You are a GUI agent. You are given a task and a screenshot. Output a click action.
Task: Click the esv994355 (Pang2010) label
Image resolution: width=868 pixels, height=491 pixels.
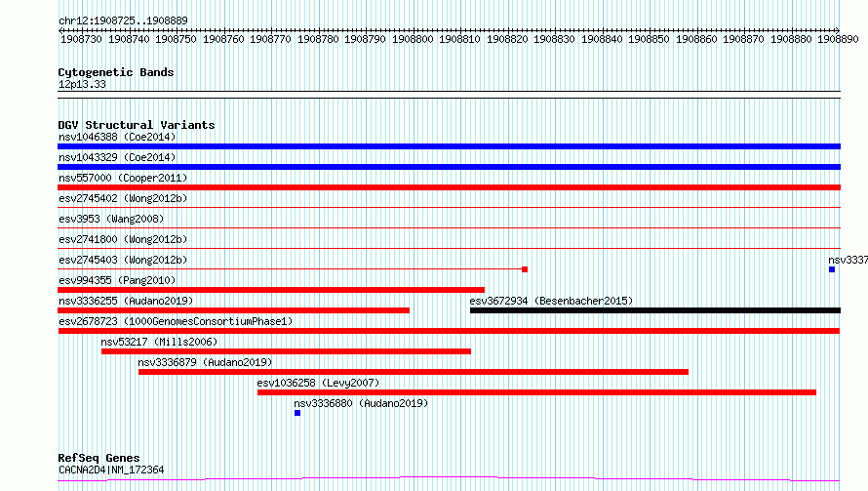point(117,280)
